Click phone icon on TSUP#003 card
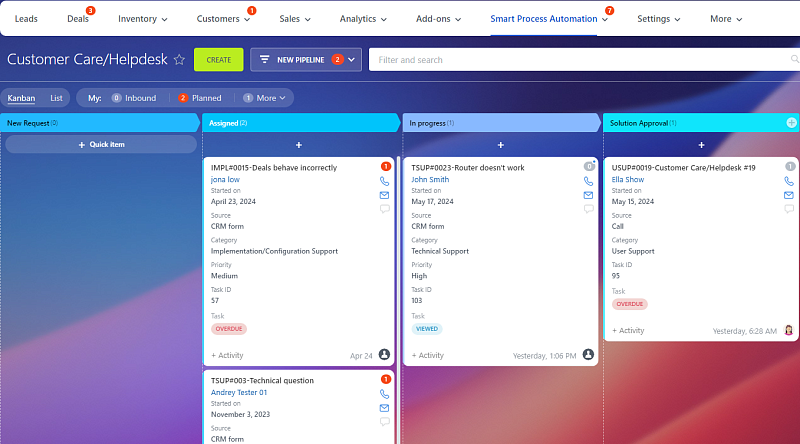800x444 pixels. 384,394
